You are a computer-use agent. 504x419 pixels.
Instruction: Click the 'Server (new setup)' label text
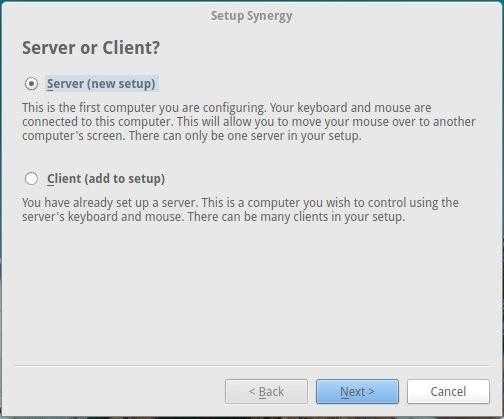click(x=101, y=83)
